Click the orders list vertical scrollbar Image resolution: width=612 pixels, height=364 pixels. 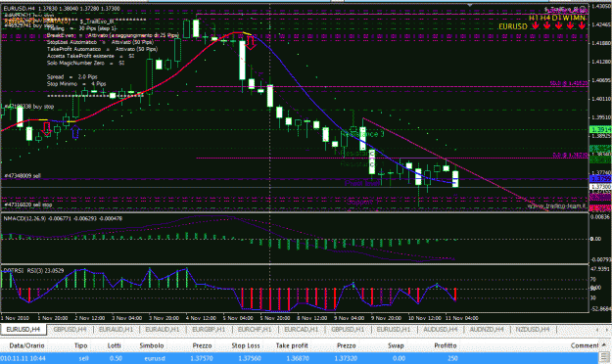tap(605, 358)
